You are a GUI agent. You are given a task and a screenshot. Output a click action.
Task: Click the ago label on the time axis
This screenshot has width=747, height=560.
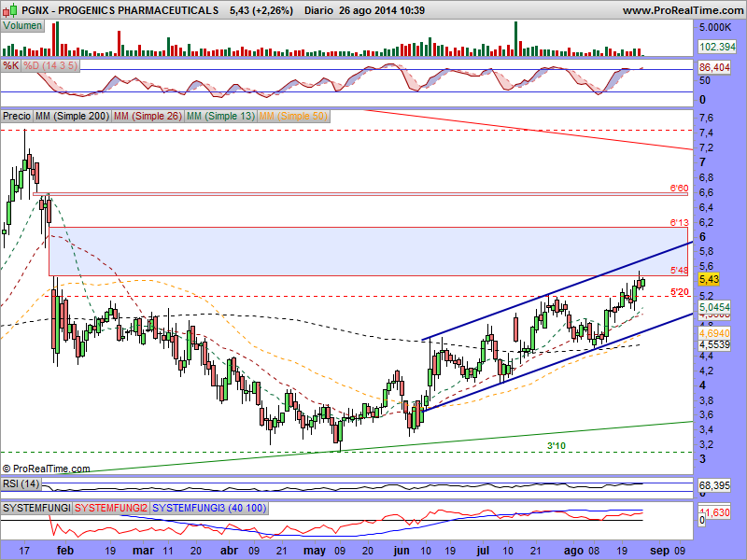573,551
